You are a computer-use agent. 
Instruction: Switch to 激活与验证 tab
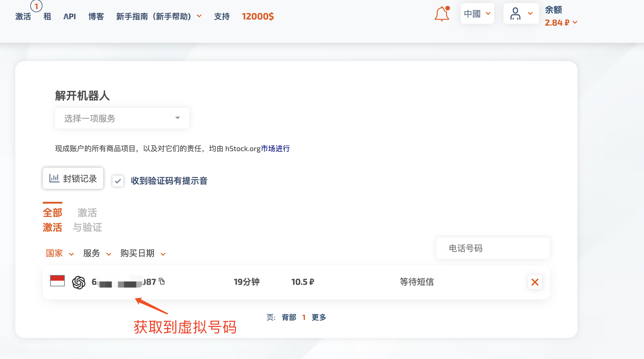[x=87, y=220]
